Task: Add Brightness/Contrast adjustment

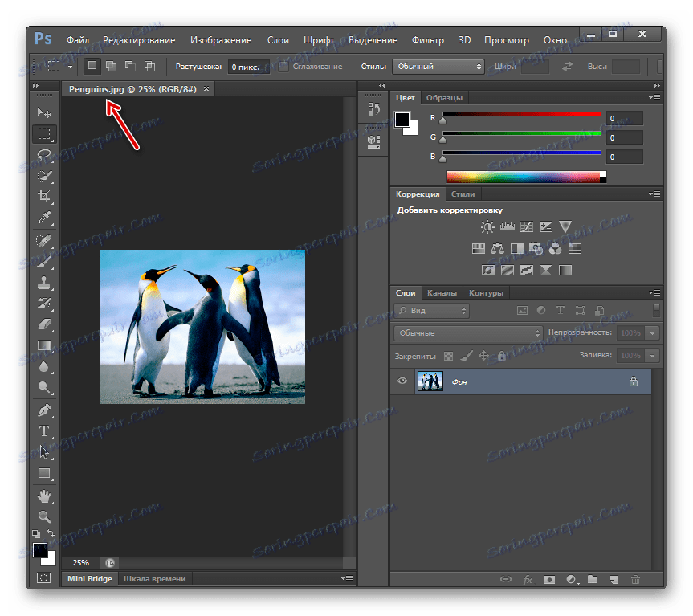Action: pos(487,227)
